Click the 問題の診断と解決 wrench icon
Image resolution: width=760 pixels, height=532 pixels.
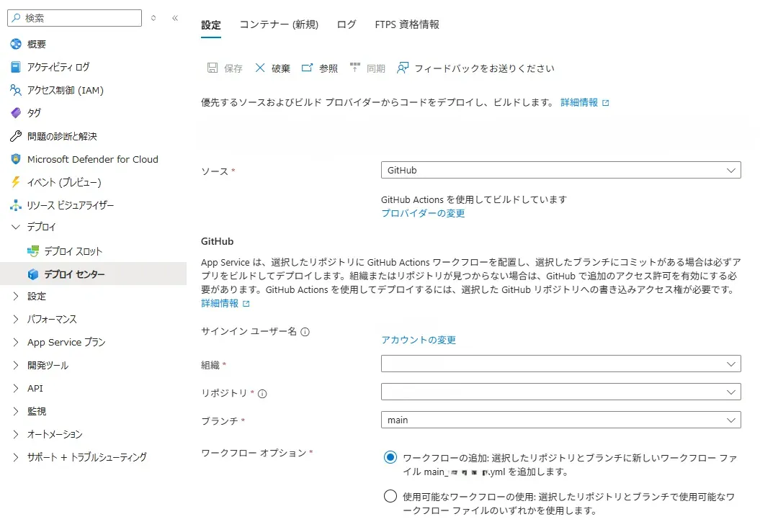point(16,136)
